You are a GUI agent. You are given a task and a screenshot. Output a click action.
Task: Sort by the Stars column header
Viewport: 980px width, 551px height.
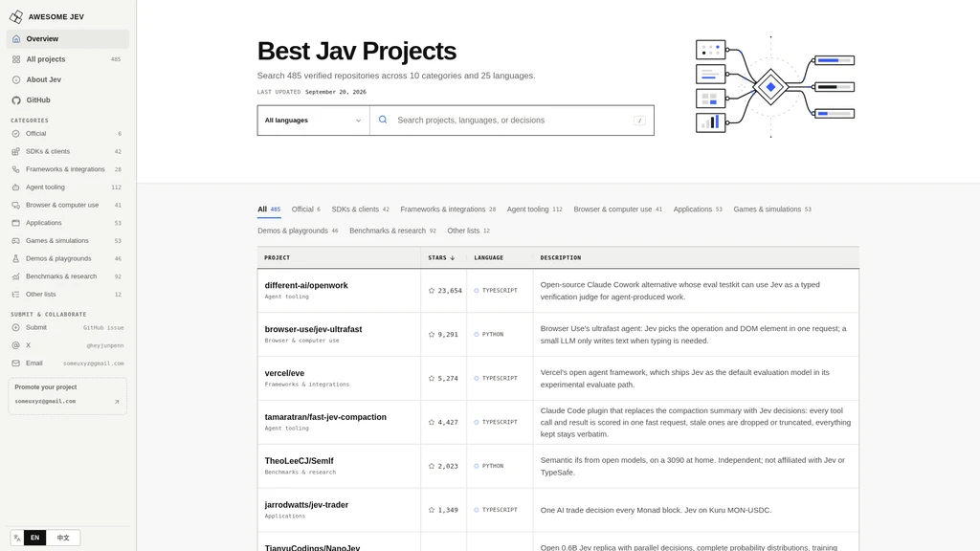(441, 257)
